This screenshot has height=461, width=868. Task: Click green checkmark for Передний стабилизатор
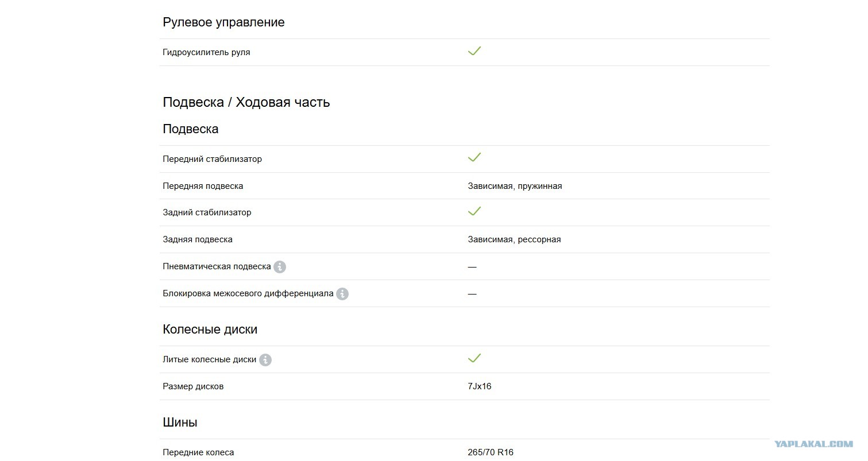(474, 157)
